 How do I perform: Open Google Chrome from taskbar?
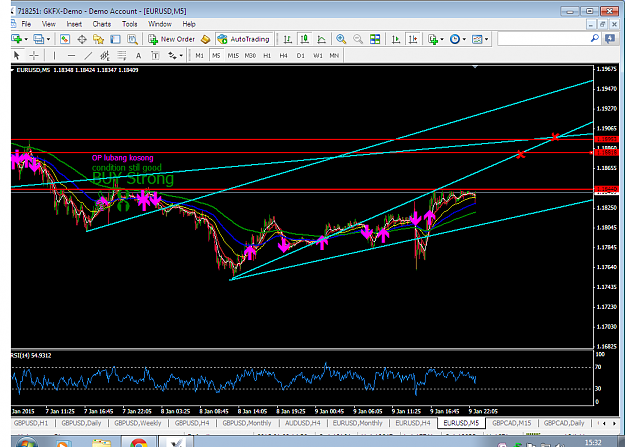138,442
